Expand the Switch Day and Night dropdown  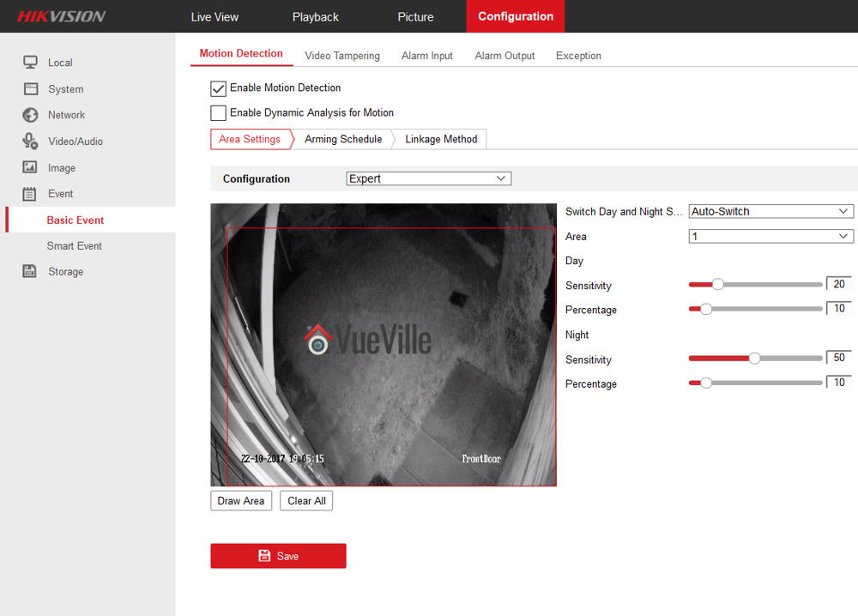[770, 211]
